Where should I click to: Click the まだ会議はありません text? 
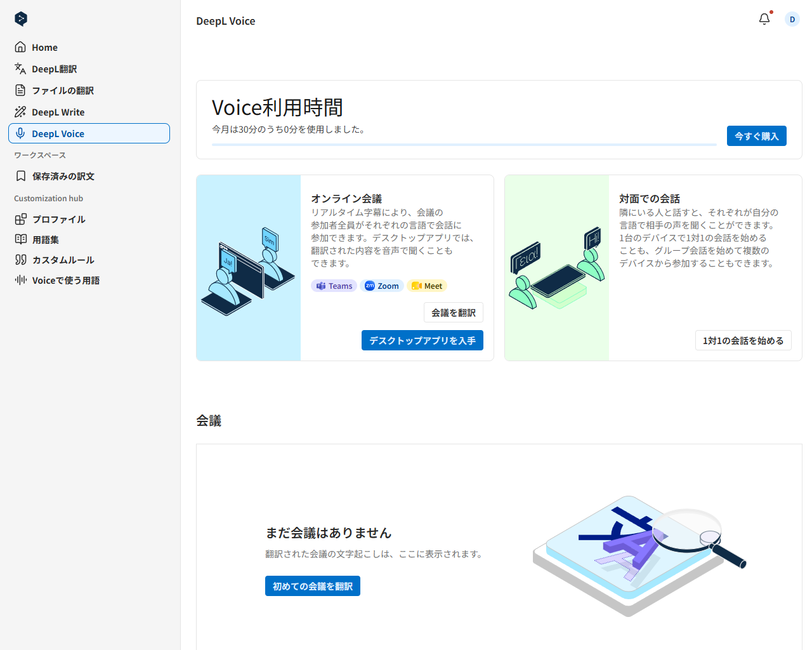[329, 533]
